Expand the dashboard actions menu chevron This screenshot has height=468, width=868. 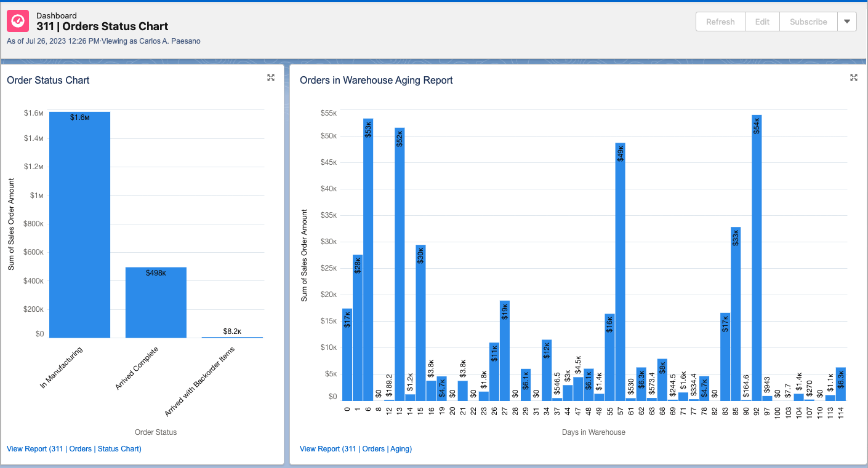point(847,21)
